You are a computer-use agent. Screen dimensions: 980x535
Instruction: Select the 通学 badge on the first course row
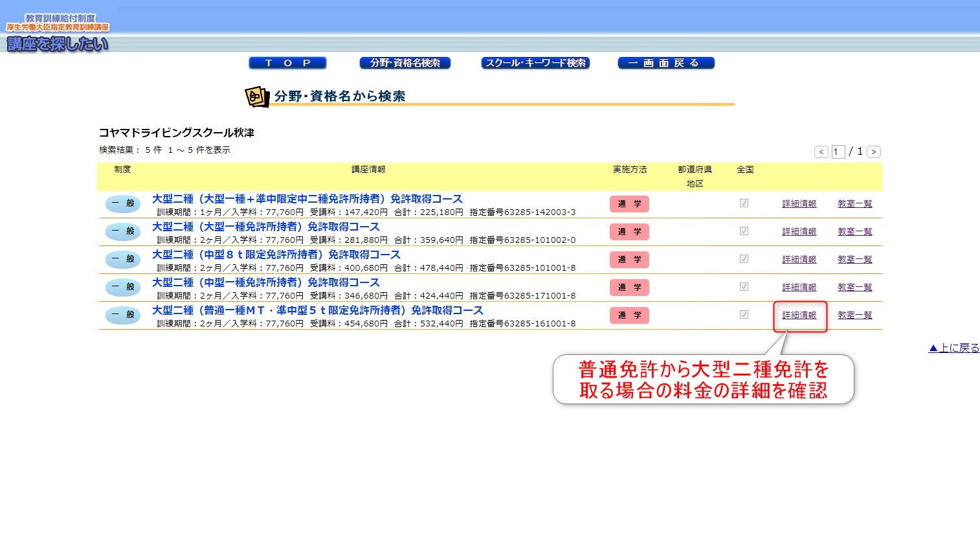click(628, 203)
